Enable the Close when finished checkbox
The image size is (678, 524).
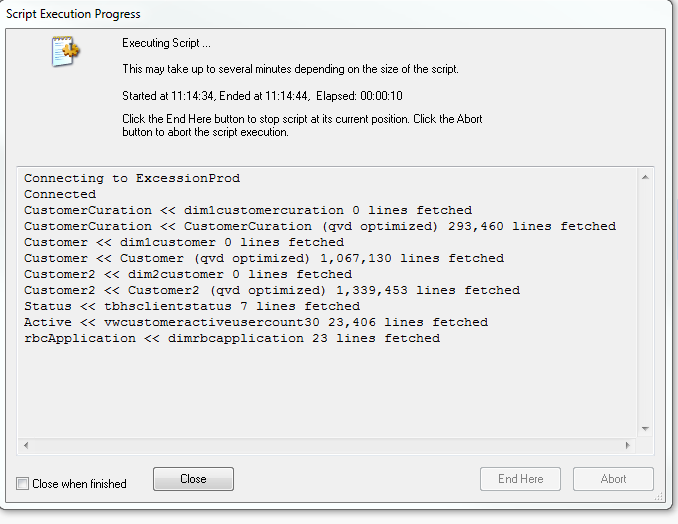tap(23, 484)
